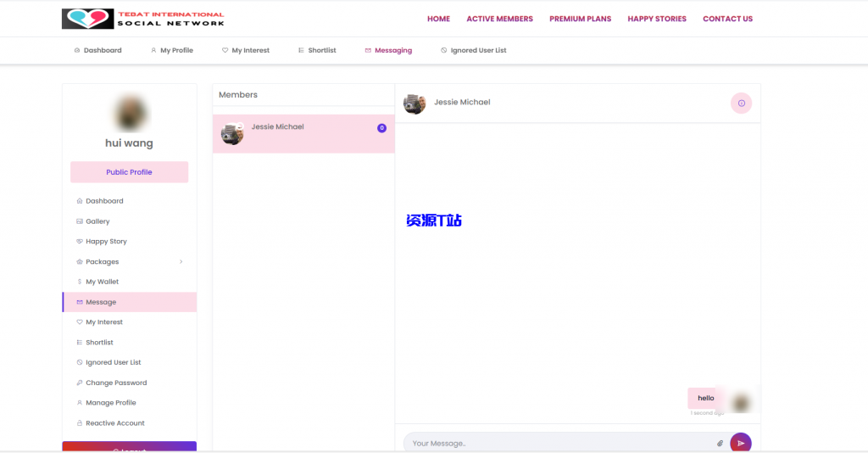Open chat info icon beside Jessie Michael
Screen dimensions: 868x453
[741, 103]
